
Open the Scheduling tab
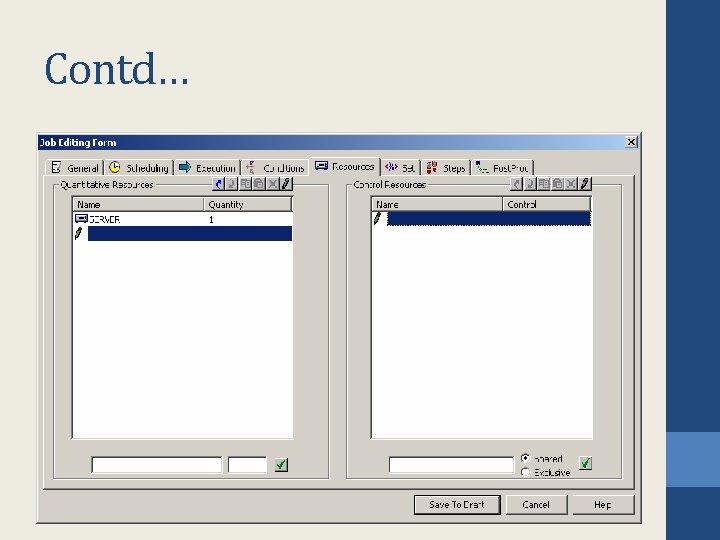139,168
